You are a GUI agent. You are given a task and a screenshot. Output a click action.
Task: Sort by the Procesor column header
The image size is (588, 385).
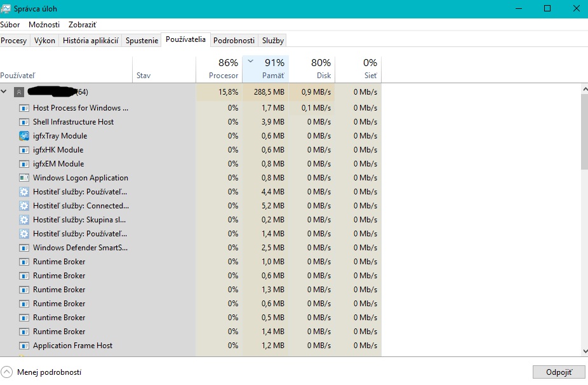pyautogui.click(x=219, y=69)
